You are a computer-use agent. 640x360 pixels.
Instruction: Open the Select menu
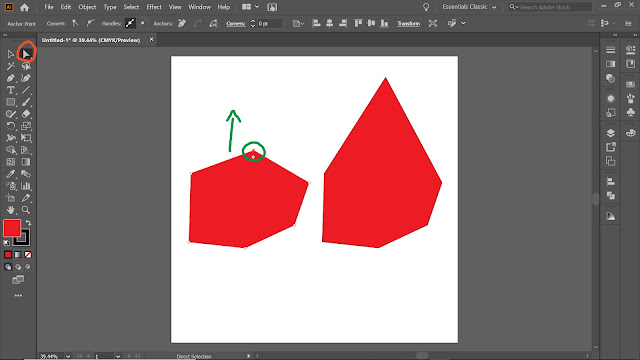131,7
